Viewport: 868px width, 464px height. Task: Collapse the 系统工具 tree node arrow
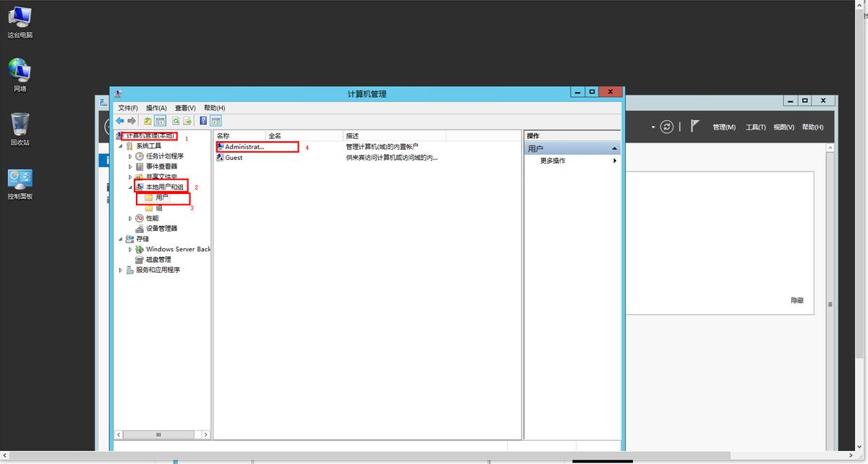click(121, 146)
